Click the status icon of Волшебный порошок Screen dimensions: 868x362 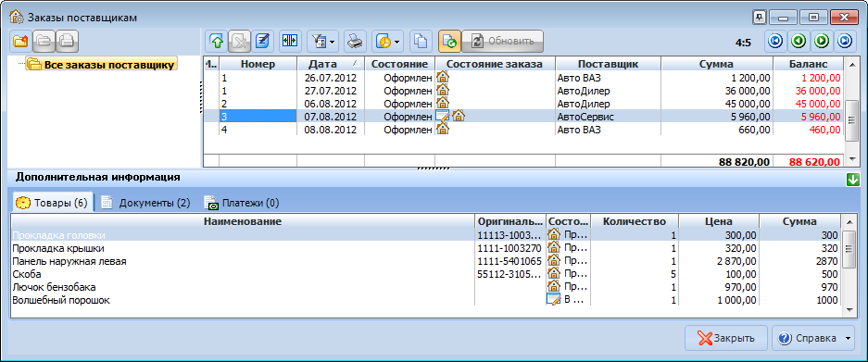(x=554, y=300)
